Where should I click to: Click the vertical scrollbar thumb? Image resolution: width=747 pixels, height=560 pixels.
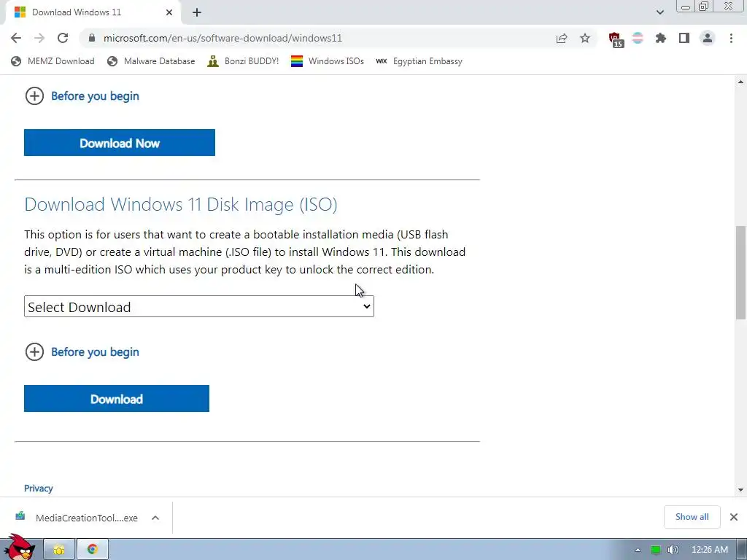740,273
